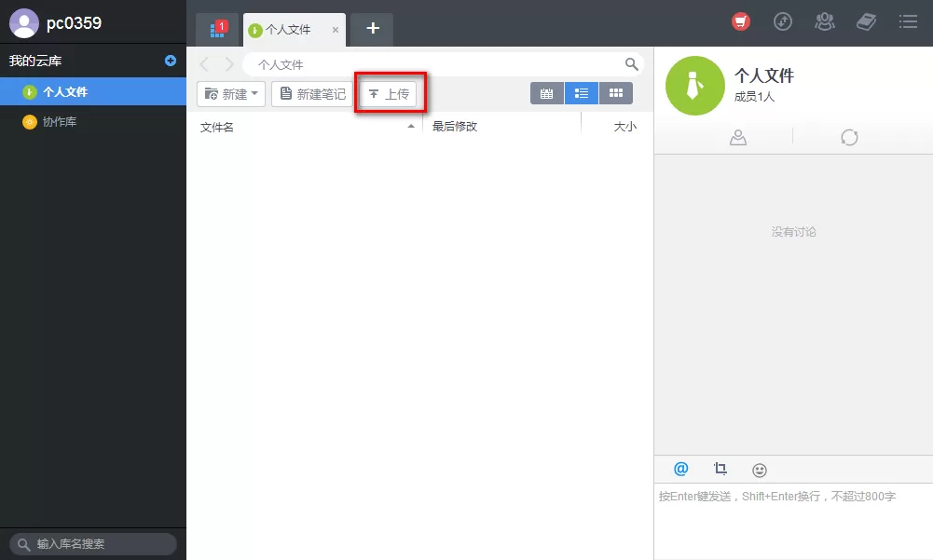Open the main menu list icon
The height and width of the screenshot is (560, 933).
pyautogui.click(x=908, y=22)
